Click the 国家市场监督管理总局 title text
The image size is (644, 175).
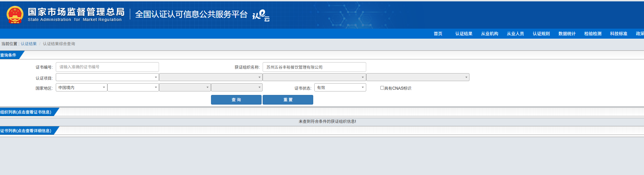[76, 12]
